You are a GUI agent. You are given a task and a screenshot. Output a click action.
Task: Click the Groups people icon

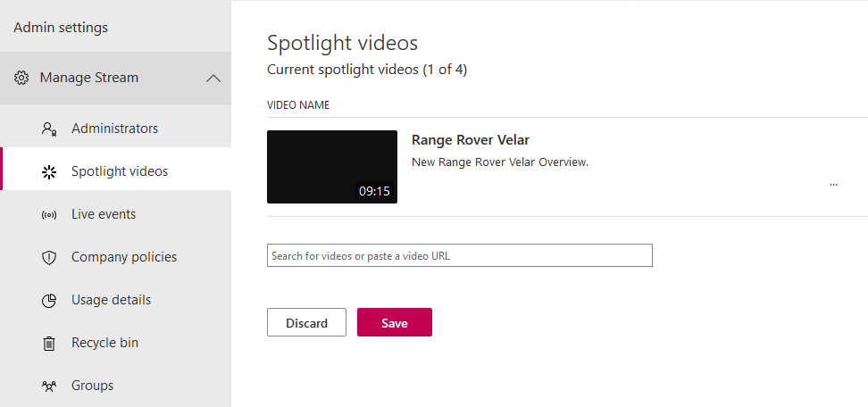(x=50, y=386)
